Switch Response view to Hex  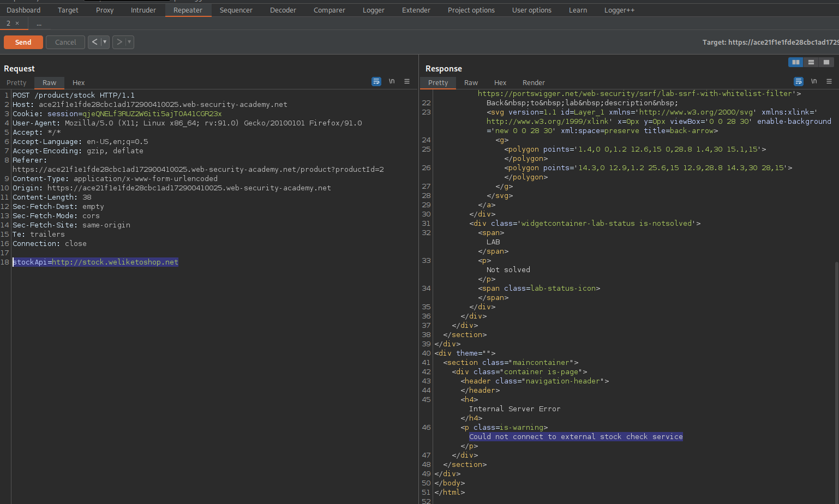point(500,83)
